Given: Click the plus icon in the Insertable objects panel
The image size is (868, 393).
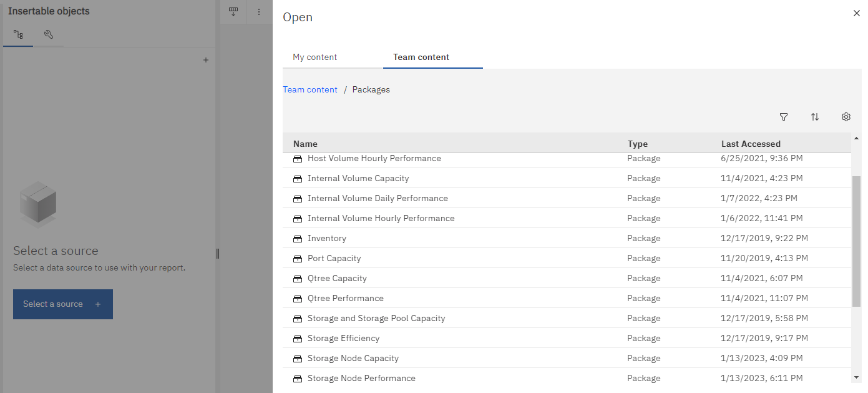Looking at the screenshot, I should tap(206, 60).
